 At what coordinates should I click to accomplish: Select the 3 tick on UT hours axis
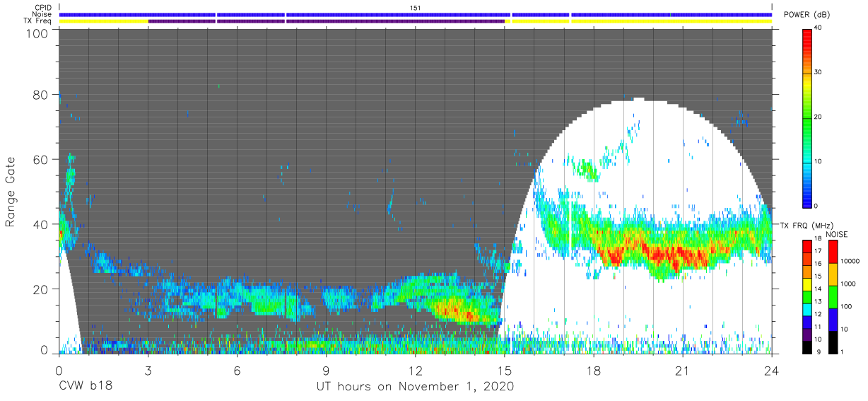(148, 370)
